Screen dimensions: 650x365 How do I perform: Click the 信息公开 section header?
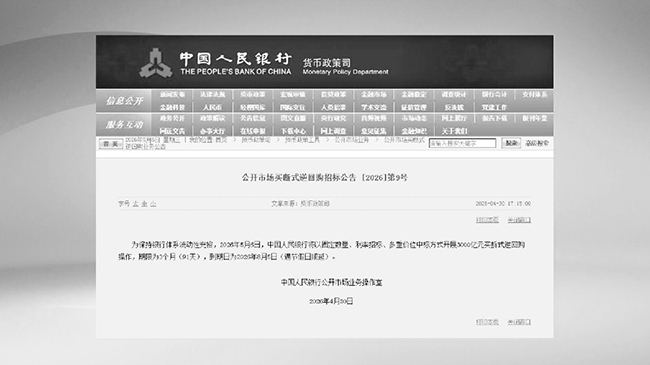click(x=124, y=101)
